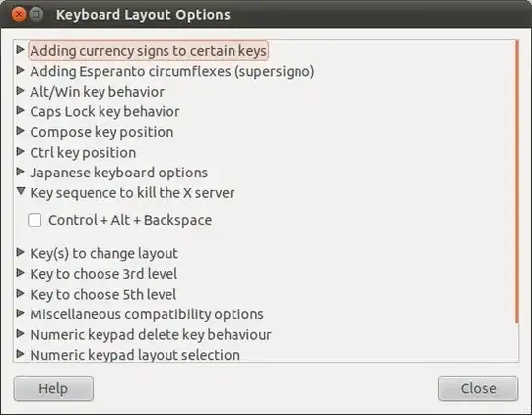The height and width of the screenshot is (415, 532).
Task: Enable Control + Alt + Backspace checkbox
Action: click(x=34, y=220)
